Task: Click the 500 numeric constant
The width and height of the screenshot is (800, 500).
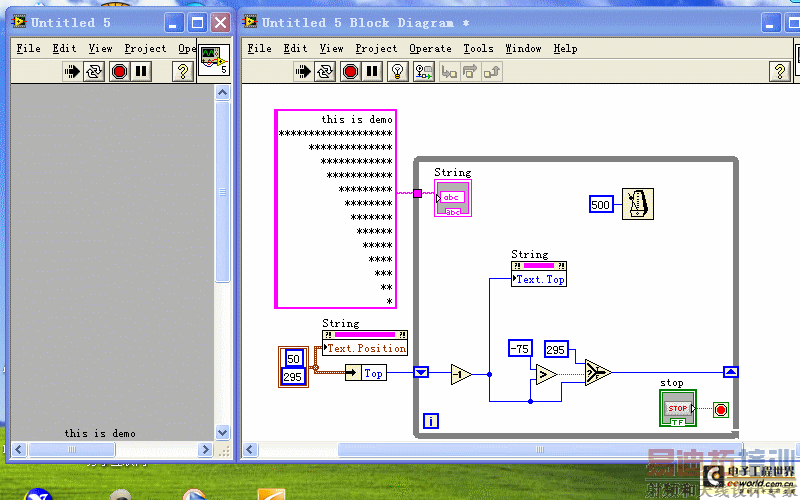Action: coord(600,205)
